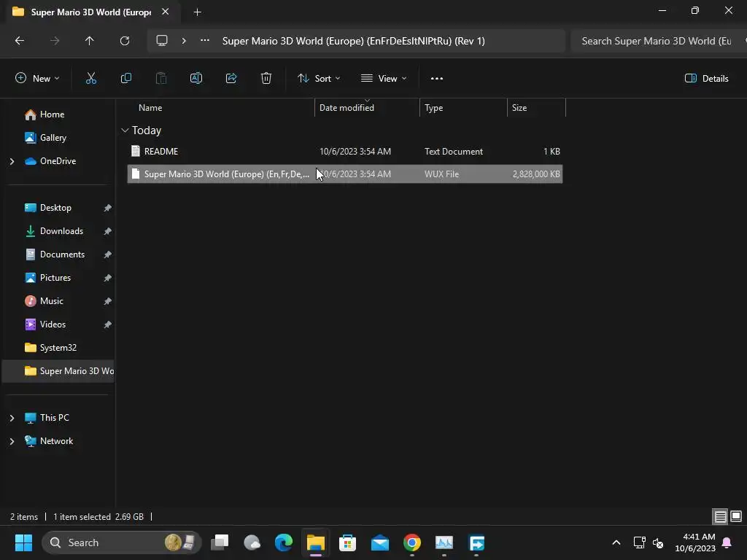
Task: Expand Network in the navigation pane
Action: click(x=12, y=441)
